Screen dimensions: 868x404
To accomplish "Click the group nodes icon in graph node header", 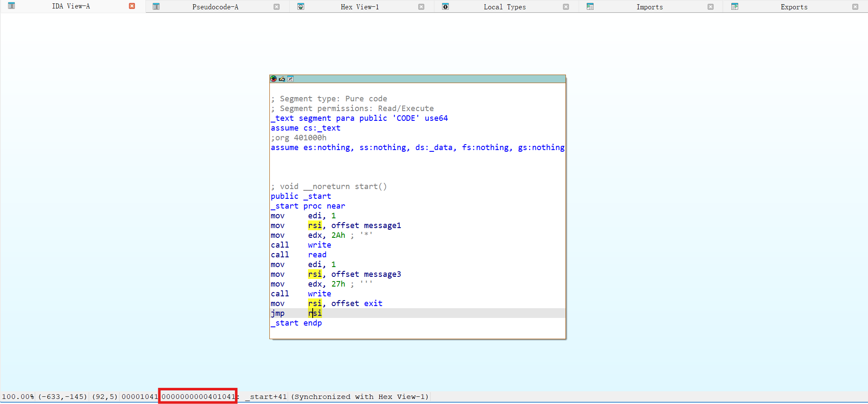I will click(290, 79).
